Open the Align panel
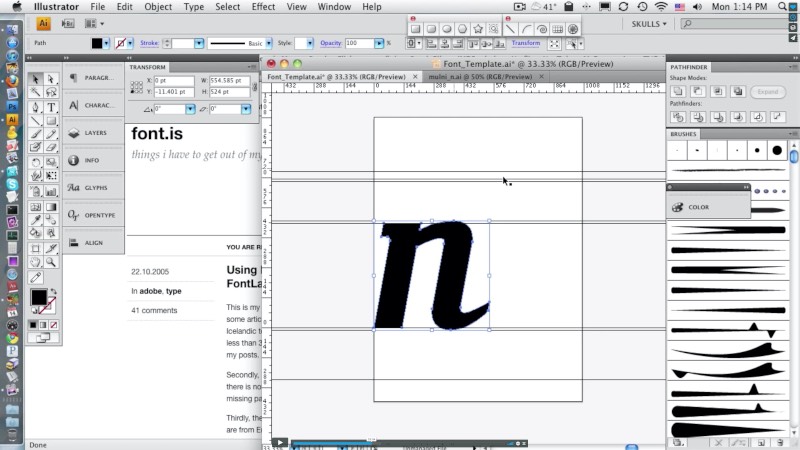Image resolution: width=800 pixels, height=450 pixels. click(93, 243)
